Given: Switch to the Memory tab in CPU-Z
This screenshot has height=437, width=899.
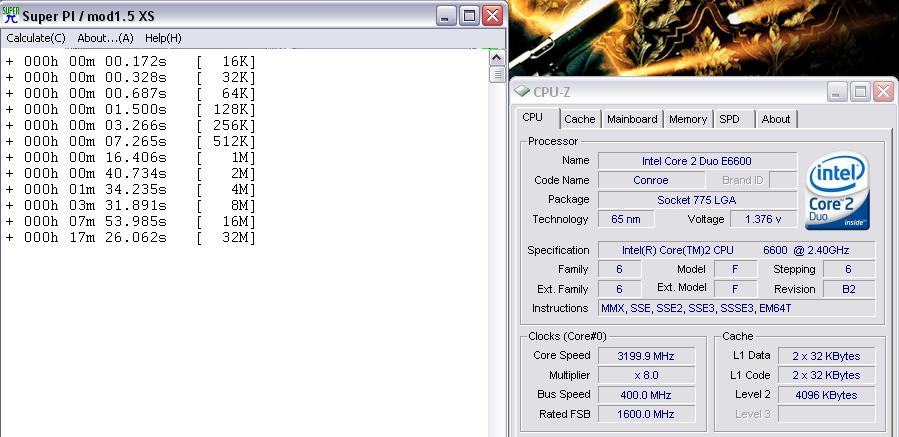Looking at the screenshot, I should pyautogui.click(x=687, y=119).
